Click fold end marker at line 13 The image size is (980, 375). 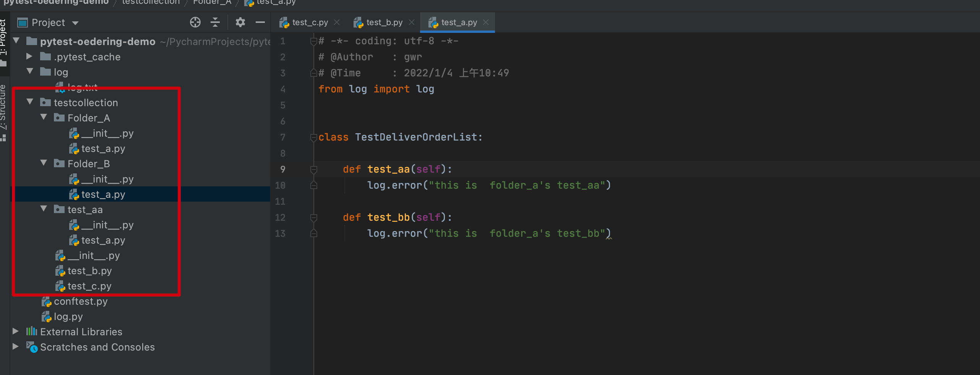pos(314,234)
